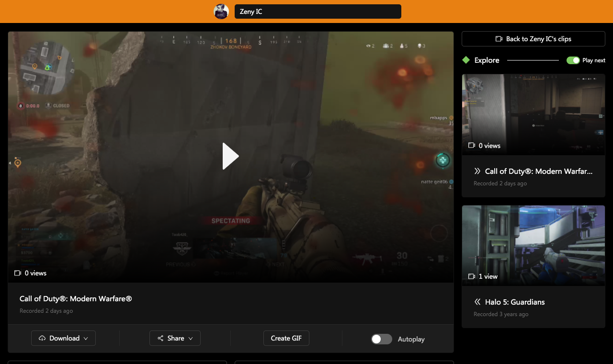613x364 pixels.
Task: Click the Create GIF button
Action: (x=286, y=338)
